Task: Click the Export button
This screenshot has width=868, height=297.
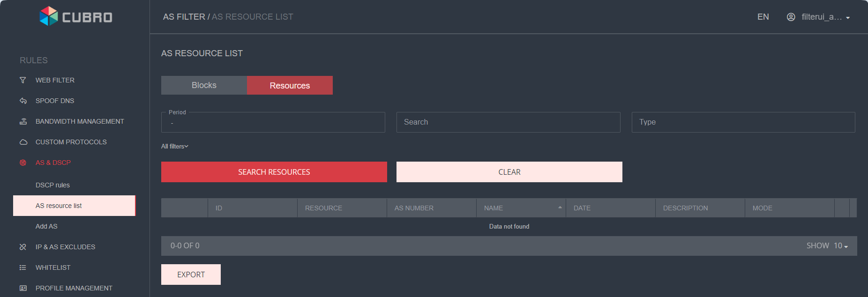Action: [x=191, y=275]
